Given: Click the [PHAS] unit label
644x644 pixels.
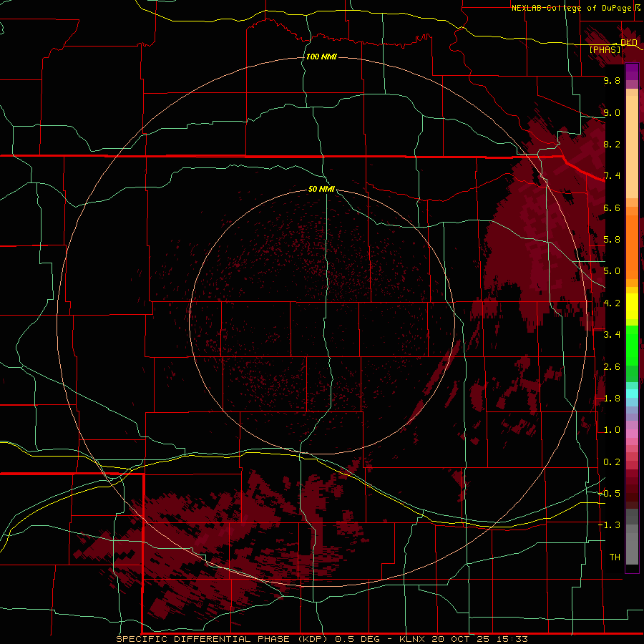Looking at the screenshot, I should (605, 49).
